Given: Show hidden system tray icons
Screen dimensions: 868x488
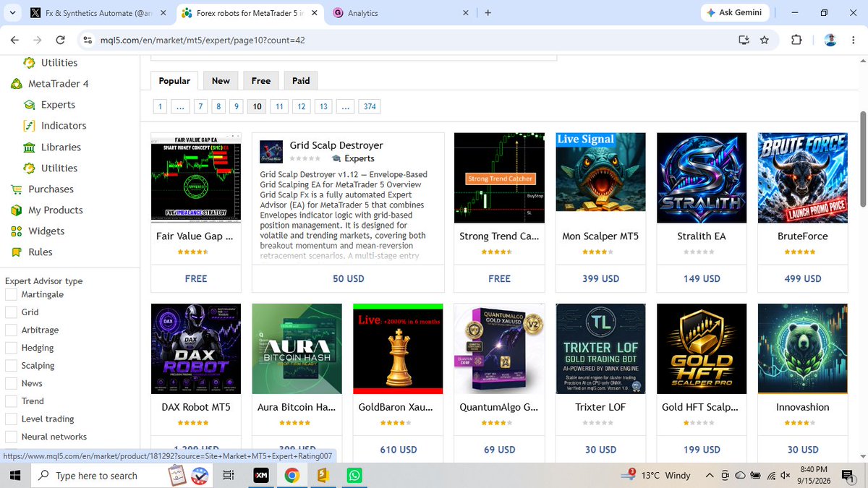Looking at the screenshot, I should pyautogui.click(x=710, y=476).
